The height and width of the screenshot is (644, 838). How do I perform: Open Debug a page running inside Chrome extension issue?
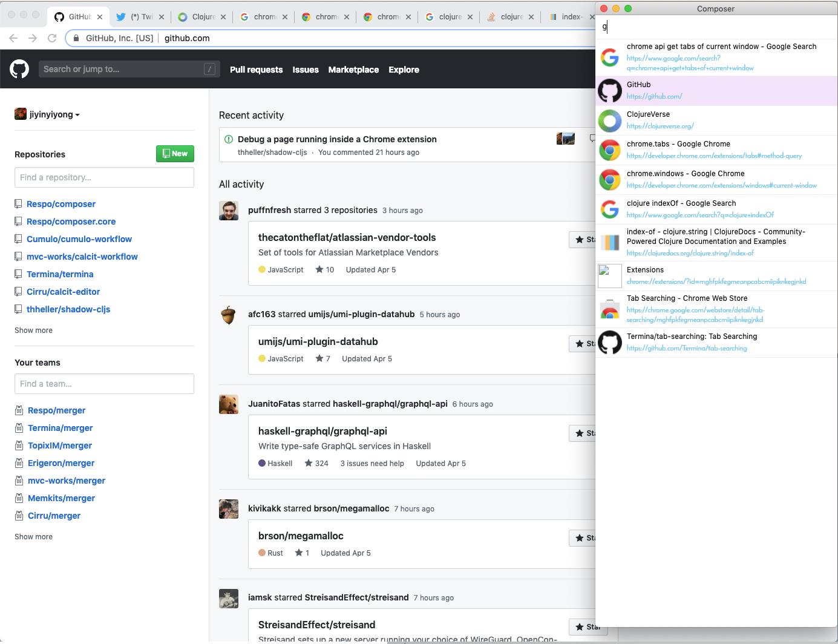(337, 139)
